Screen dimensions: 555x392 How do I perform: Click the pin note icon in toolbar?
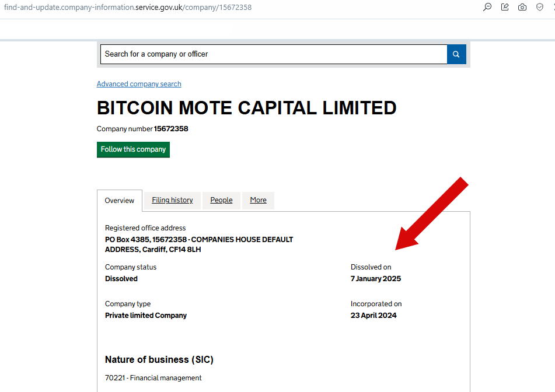[x=505, y=7]
